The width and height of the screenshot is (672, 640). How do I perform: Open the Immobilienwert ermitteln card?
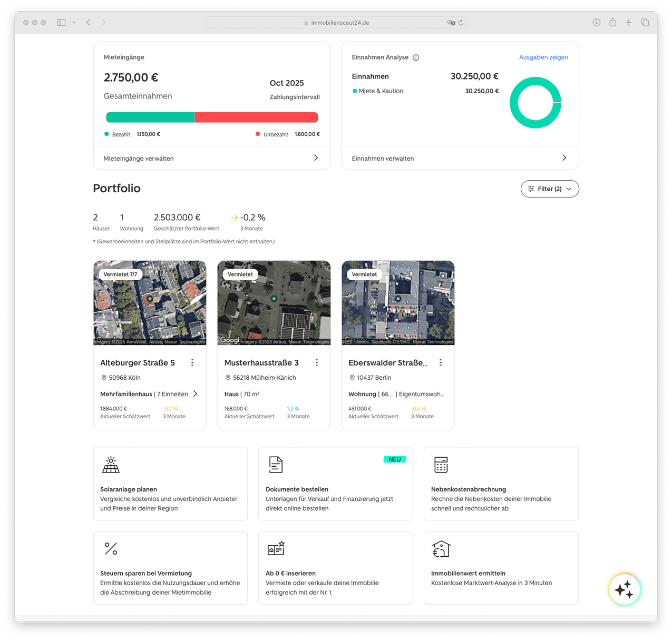501,567
